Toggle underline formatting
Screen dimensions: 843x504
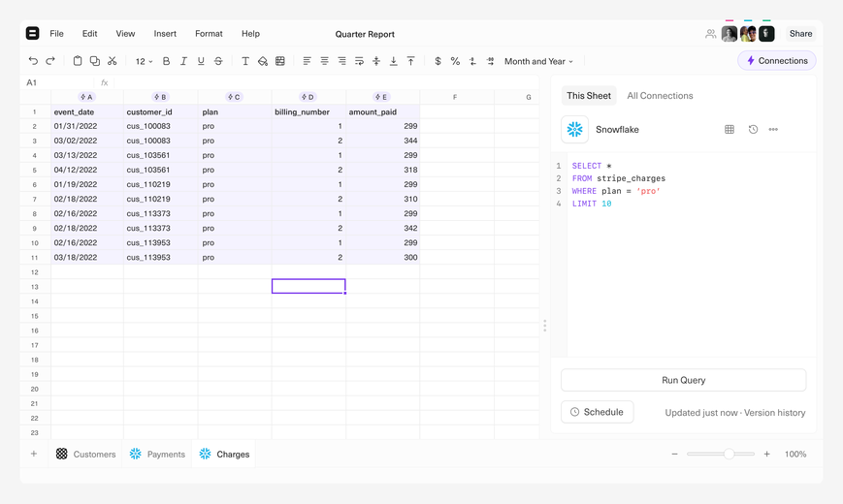tap(201, 61)
